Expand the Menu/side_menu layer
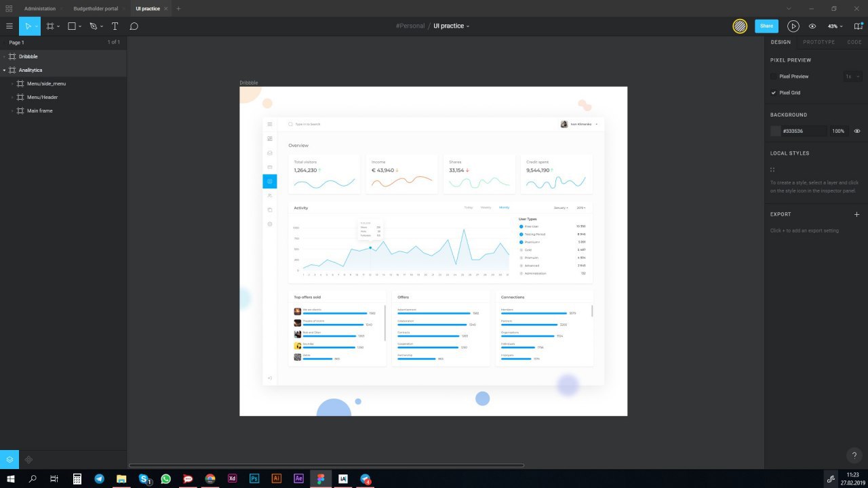The image size is (868, 488). pyautogui.click(x=12, y=83)
